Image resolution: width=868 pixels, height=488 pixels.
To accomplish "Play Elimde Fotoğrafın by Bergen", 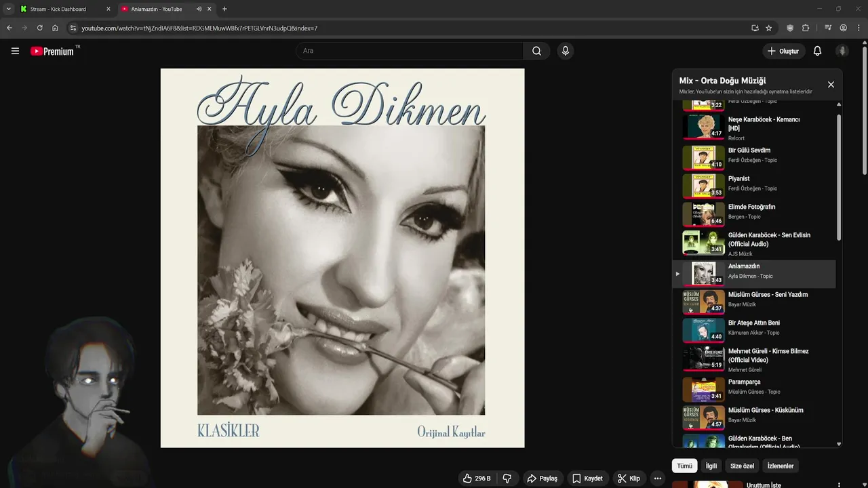I will point(754,213).
